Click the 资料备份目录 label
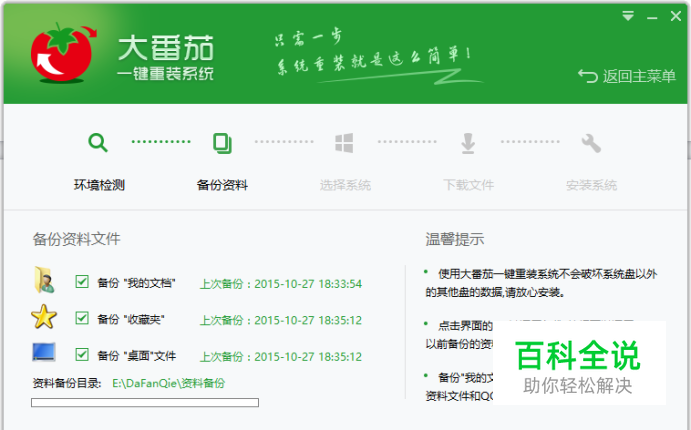 67,383
